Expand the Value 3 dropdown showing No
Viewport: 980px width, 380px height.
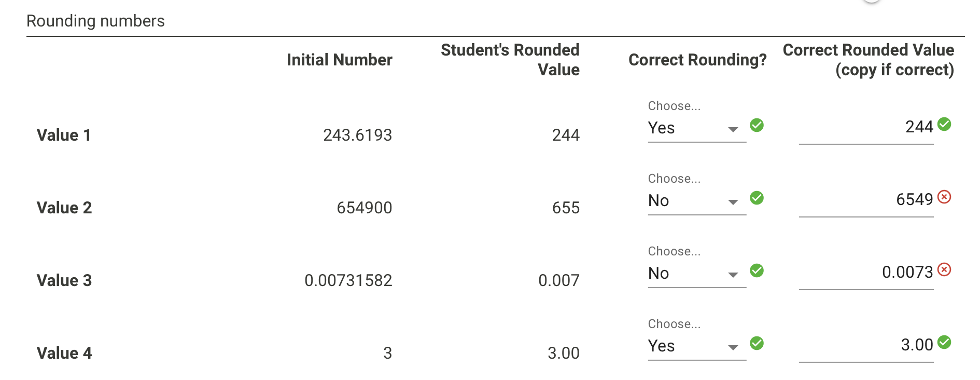pos(697,274)
